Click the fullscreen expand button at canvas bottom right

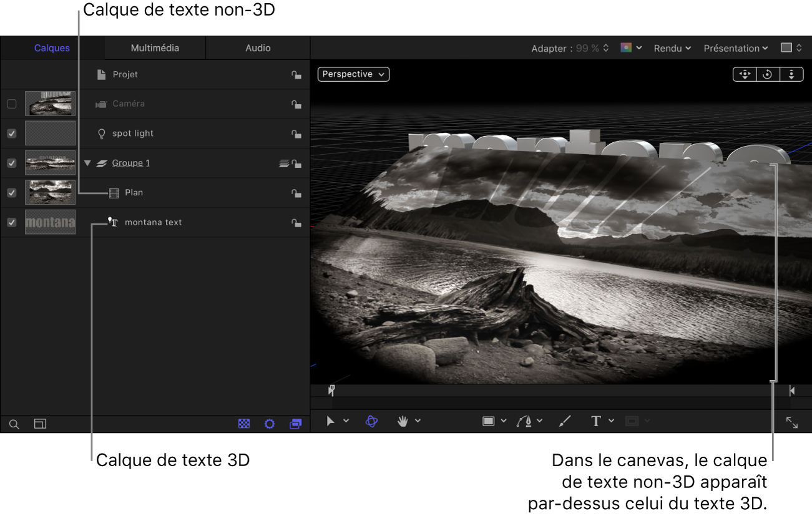click(x=792, y=422)
